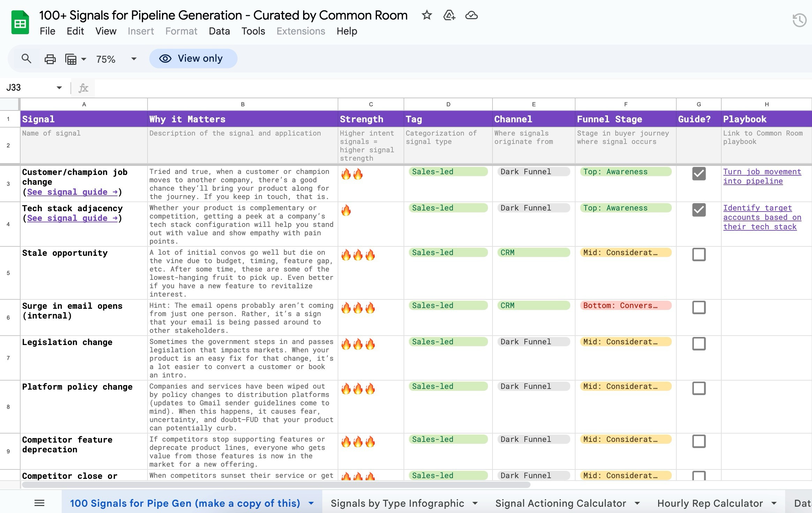Click the Google Sheets home icon
This screenshot has height=513, width=812.
[20, 23]
